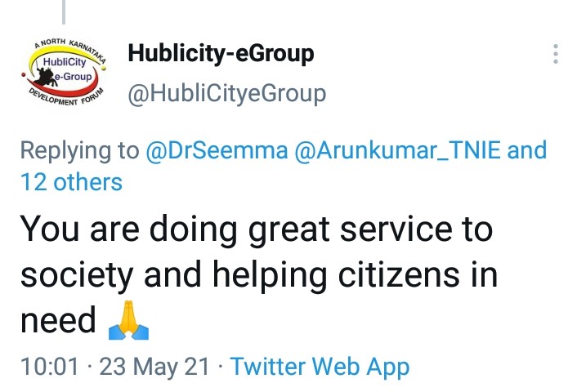Click the 'Replying to' label
Image resolution: width=577 pixels, height=392 pixels.
pos(80,151)
